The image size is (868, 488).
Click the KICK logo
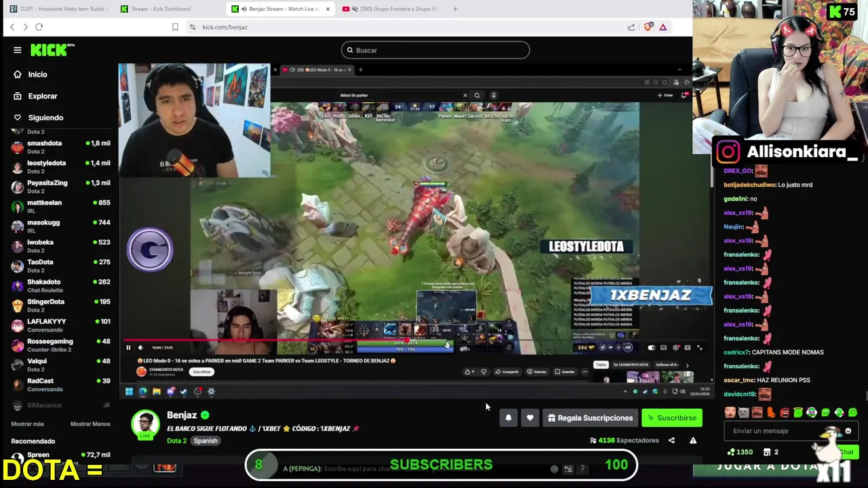[x=52, y=50]
